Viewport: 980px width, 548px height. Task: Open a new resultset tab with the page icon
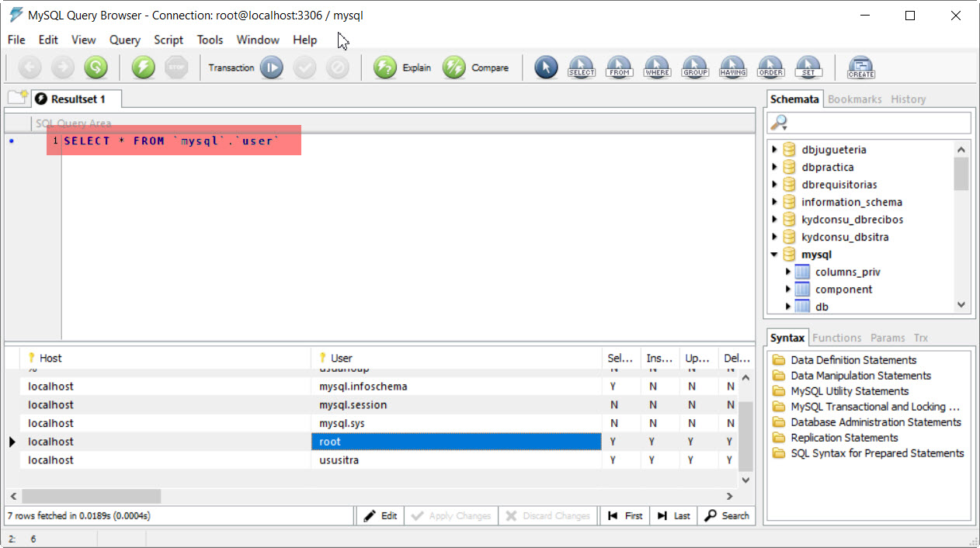click(x=17, y=97)
